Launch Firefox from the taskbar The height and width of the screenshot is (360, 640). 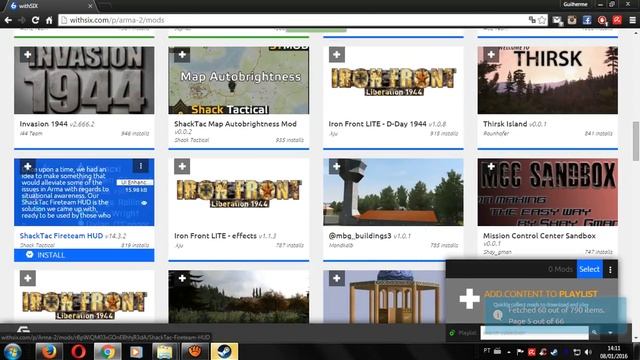[49, 351]
